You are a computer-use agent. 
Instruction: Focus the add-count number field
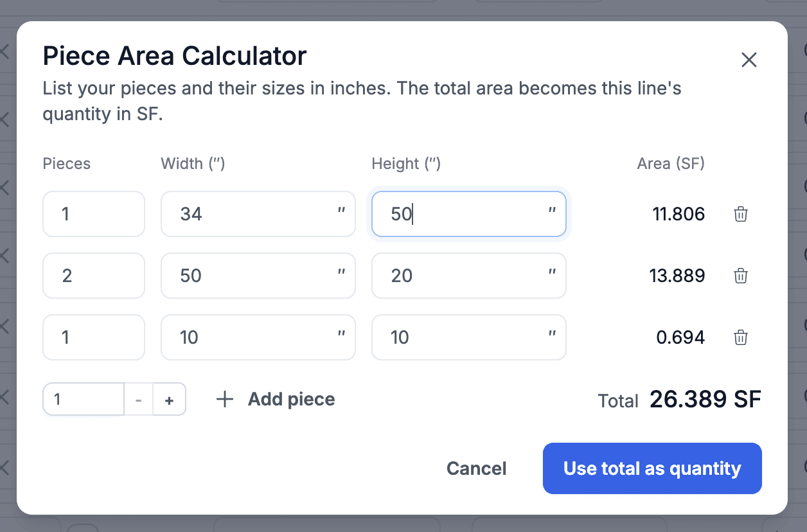84,400
